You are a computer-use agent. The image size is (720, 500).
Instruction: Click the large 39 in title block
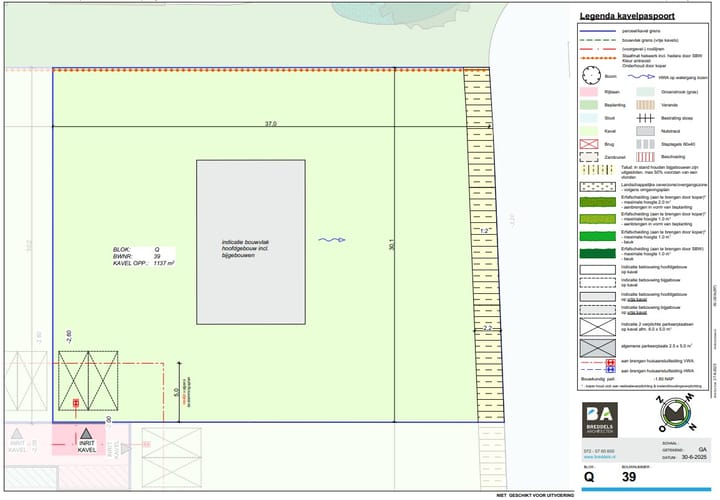[629, 477]
